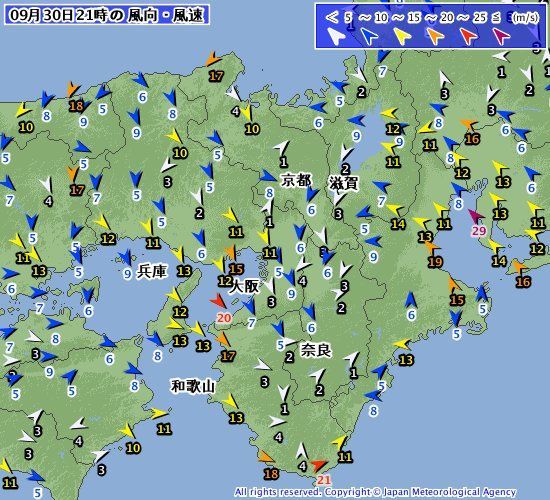This screenshot has height=500, width=550.
Task: Select orange 17 value below the red 20
Action: pyautogui.click(x=228, y=356)
